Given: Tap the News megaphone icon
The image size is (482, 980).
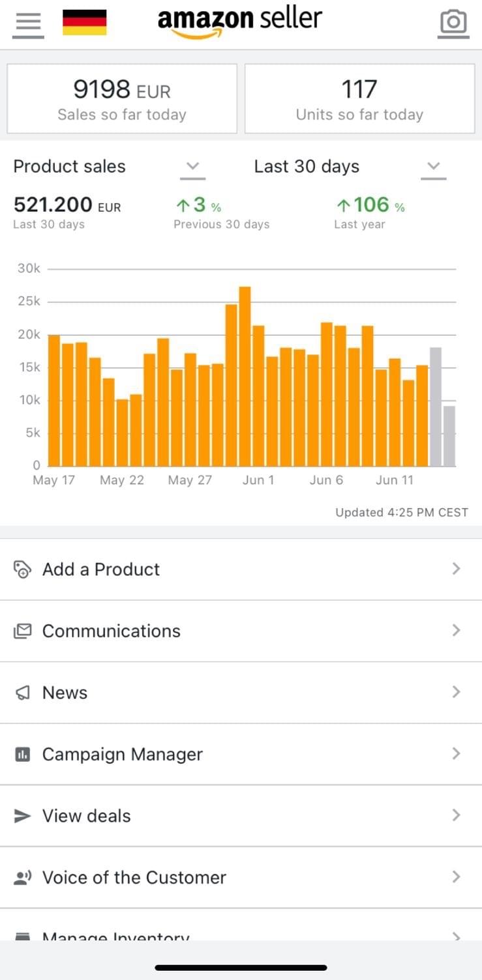Looking at the screenshot, I should pyautogui.click(x=22, y=693).
